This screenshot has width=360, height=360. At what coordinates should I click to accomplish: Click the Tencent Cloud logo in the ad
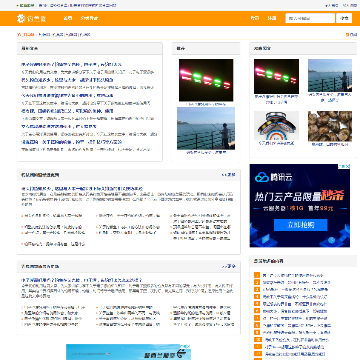[274, 177]
